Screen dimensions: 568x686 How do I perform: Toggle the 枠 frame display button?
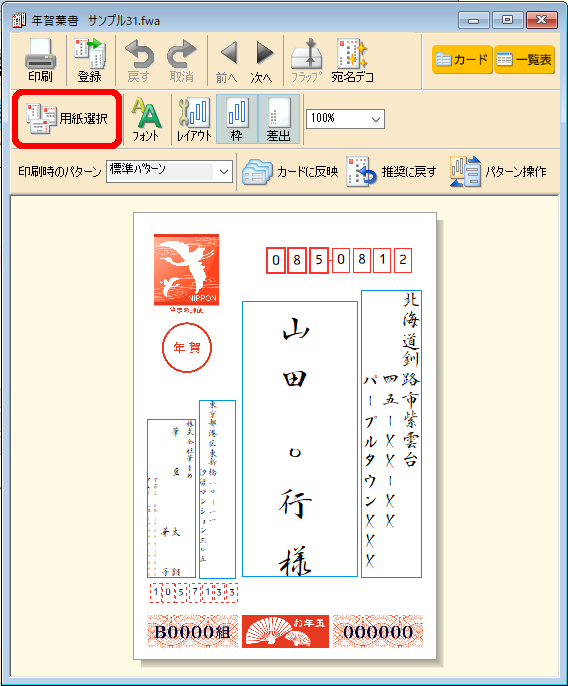(x=237, y=119)
